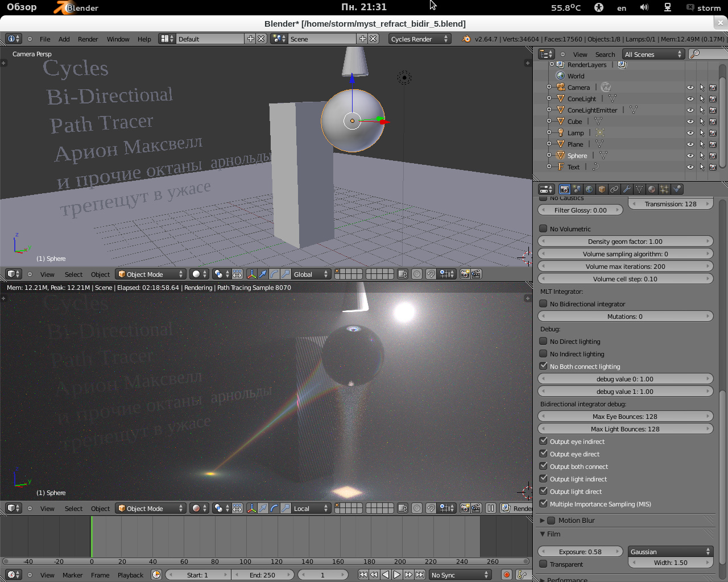This screenshot has height=582, width=728.
Task: Open Playback menu in timeline header
Action: coord(130,575)
